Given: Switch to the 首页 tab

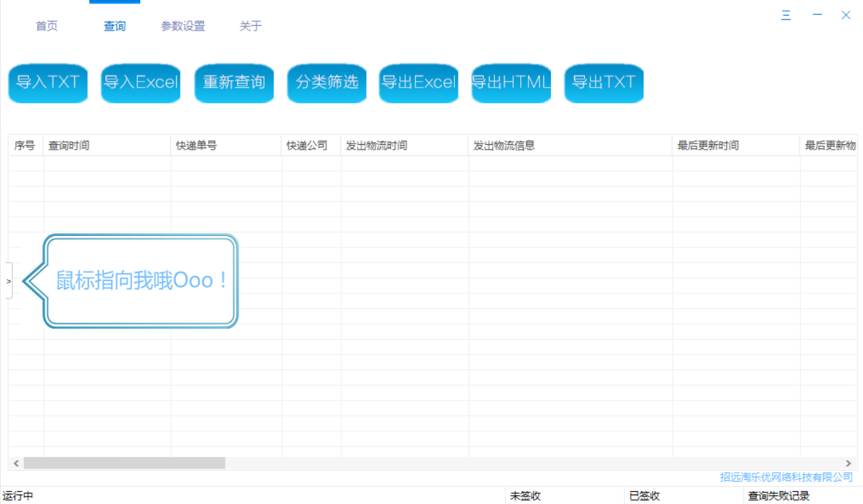Looking at the screenshot, I should (x=46, y=26).
